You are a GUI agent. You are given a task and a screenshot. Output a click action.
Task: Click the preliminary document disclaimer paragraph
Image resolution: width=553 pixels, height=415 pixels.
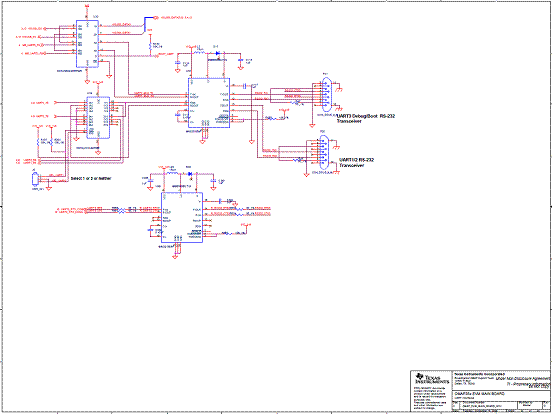coord(430,398)
